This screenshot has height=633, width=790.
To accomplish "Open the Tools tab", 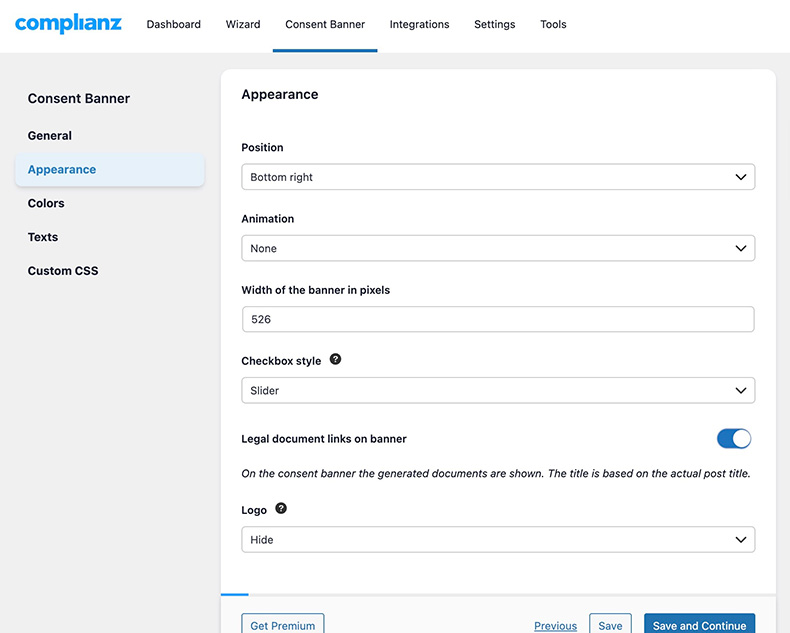I will click(553, 24).
